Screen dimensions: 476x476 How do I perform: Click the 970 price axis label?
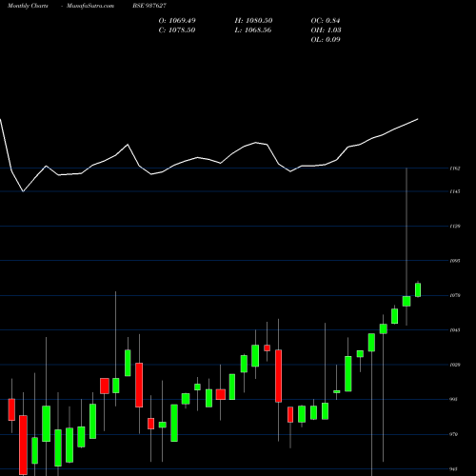click(454, 434)
